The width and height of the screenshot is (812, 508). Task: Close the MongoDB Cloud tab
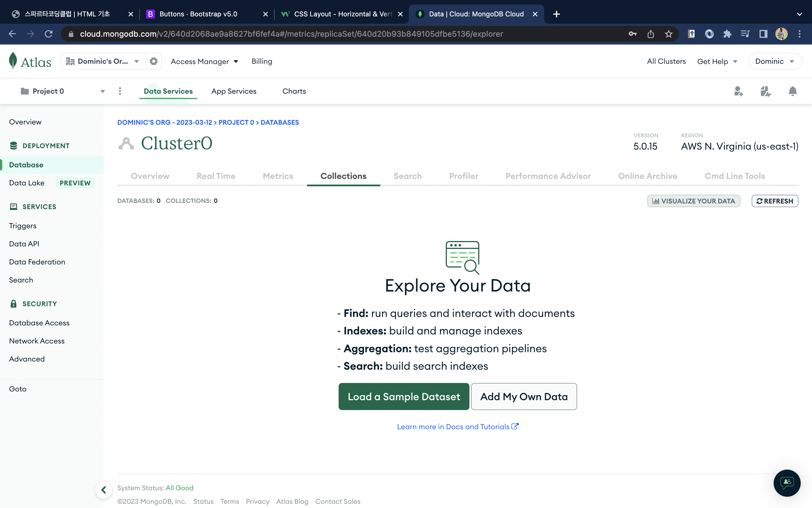535,14
